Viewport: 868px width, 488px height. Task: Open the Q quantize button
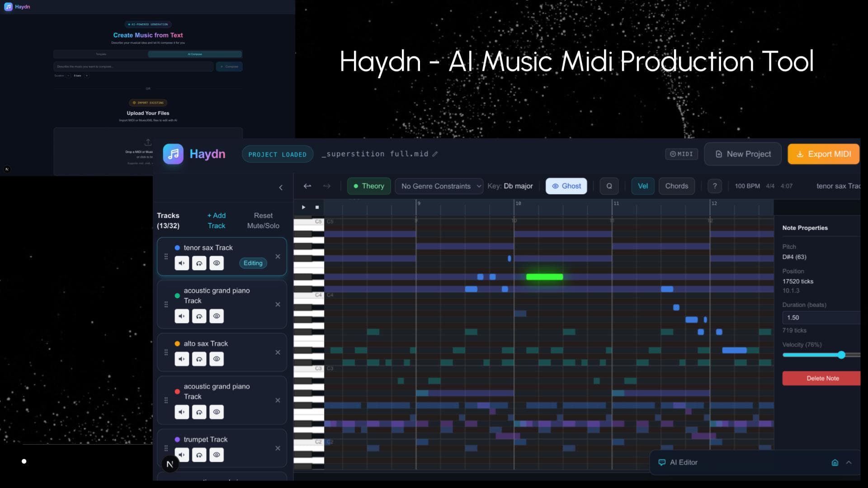pyautogui.click(x=609, y=186)
